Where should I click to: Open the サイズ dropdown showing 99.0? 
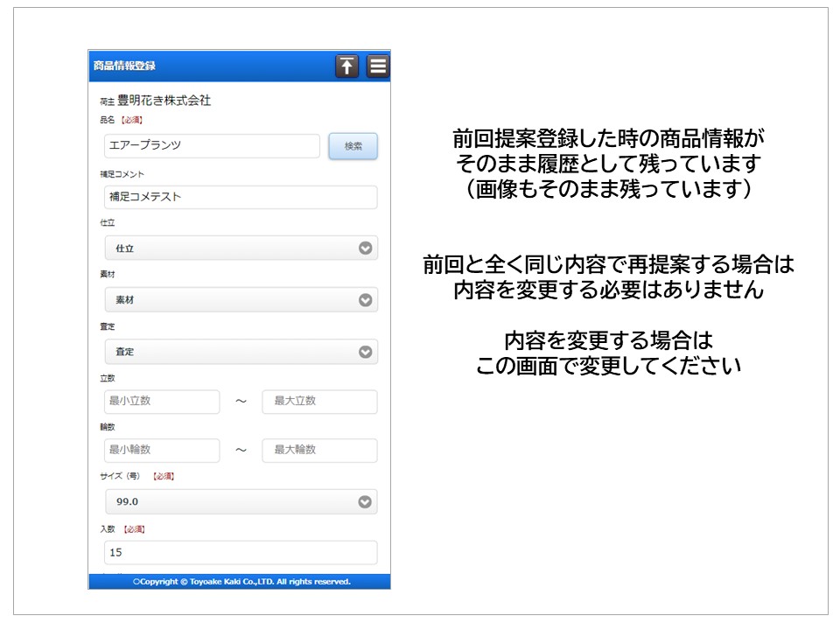(241, 502)
